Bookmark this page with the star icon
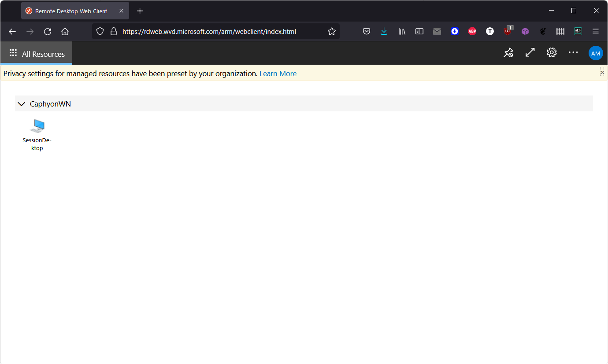This screenshot has height=364, width=608. tap(332, 31)
